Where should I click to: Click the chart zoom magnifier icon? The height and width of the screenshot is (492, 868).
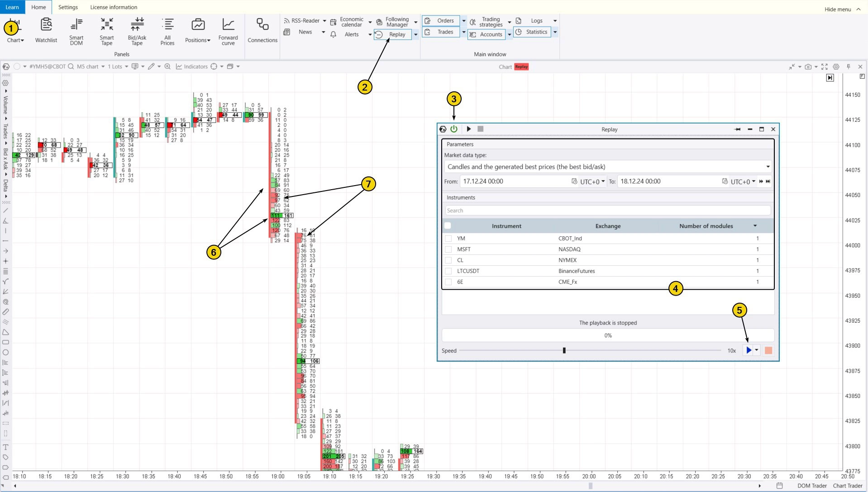[167, 67]
